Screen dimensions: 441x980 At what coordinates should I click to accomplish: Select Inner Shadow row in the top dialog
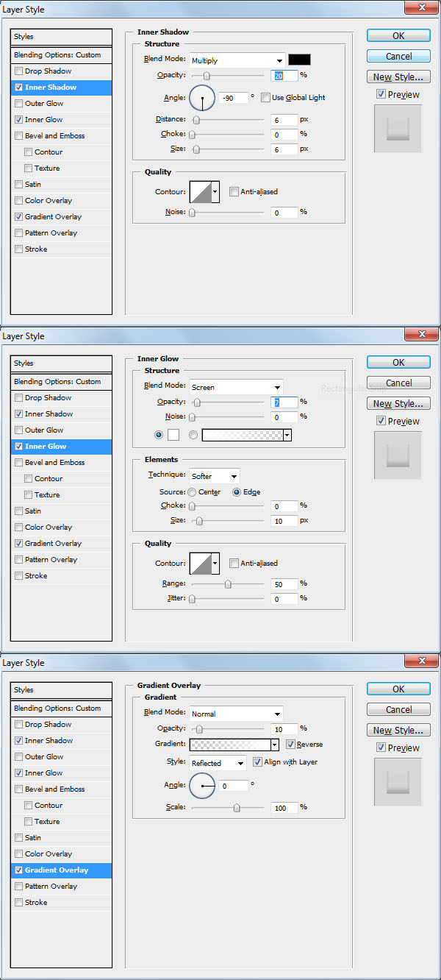pyautogui.click(x=62, y=88)
